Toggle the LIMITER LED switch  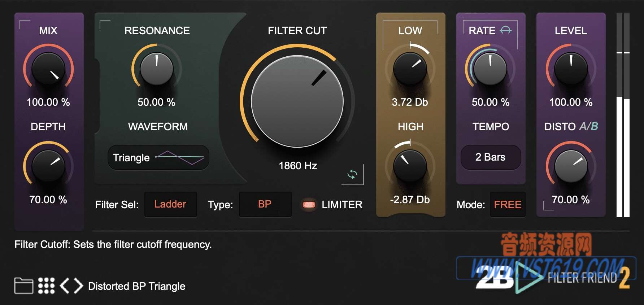click(309, 205)
